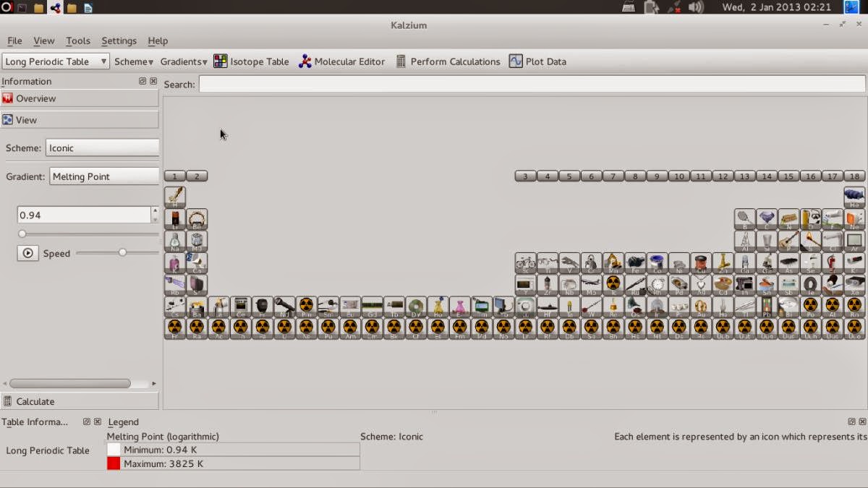This screenshot has height=488, width=868.
Task: Click the clock showing Wed, 2 Jan 2013
Action: (x=777, y=7)
